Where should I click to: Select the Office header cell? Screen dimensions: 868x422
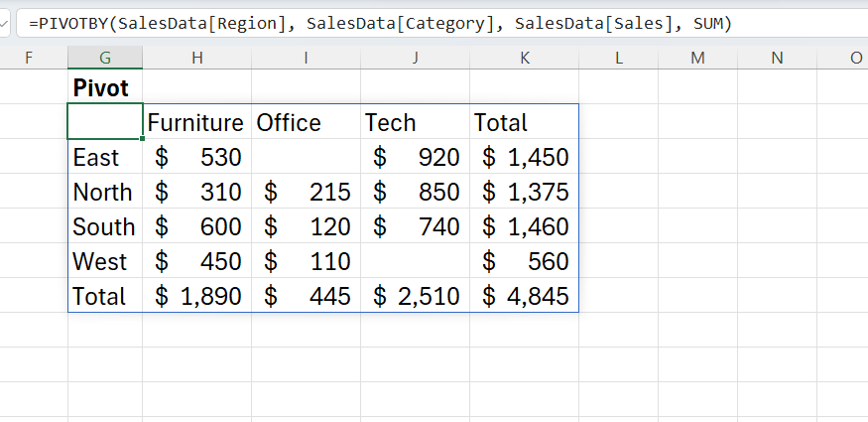[x=306, y=121]
